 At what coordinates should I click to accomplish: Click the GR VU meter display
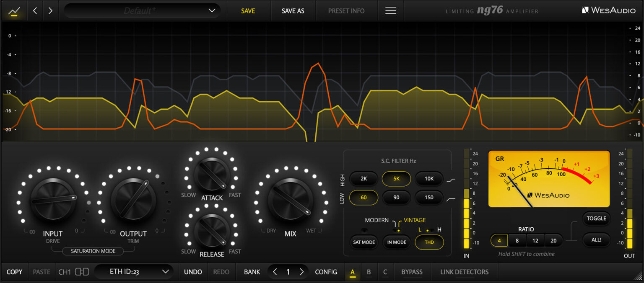pyautogui.click(x=549, y=179)
